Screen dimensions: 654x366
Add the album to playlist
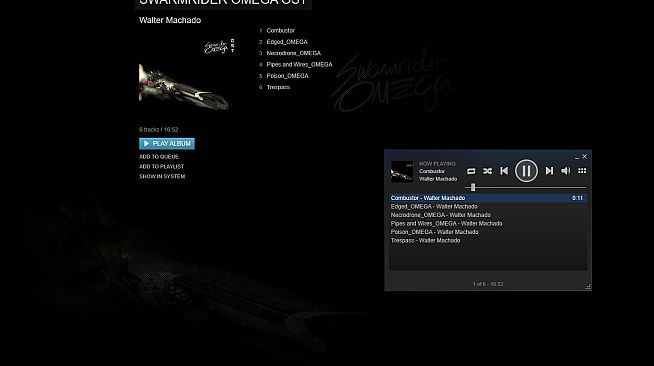[x=161, y=166]
